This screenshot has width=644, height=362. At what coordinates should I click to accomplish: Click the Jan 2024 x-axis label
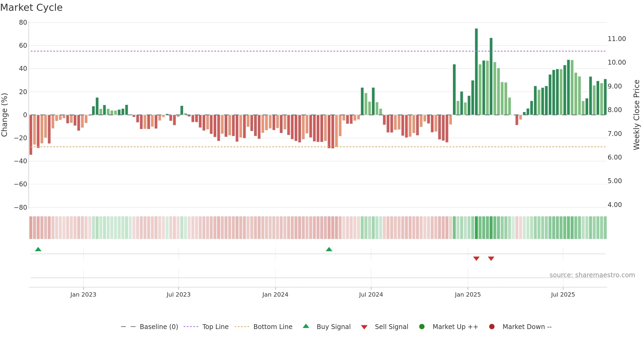275,294
